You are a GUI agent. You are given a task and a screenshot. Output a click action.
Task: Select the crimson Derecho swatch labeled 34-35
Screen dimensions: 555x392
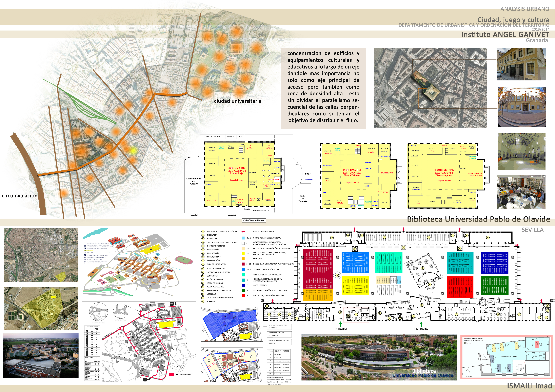(243, 264)
